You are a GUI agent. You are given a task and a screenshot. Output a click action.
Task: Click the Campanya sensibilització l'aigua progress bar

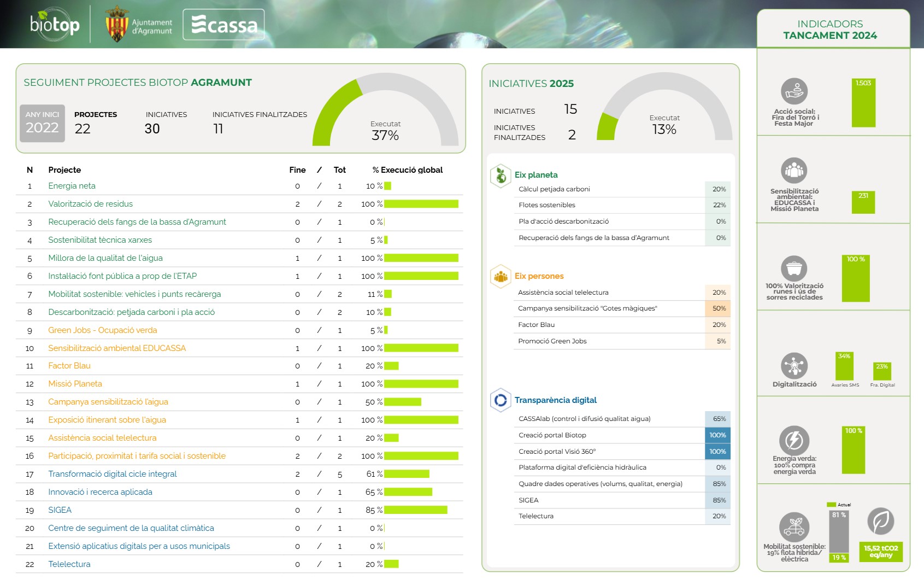[403, 402]
